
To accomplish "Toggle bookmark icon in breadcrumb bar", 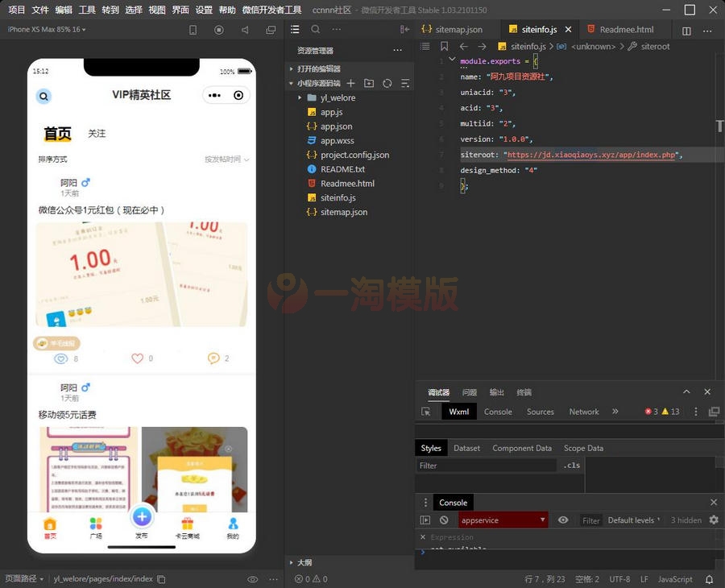I will pos(445,46).
